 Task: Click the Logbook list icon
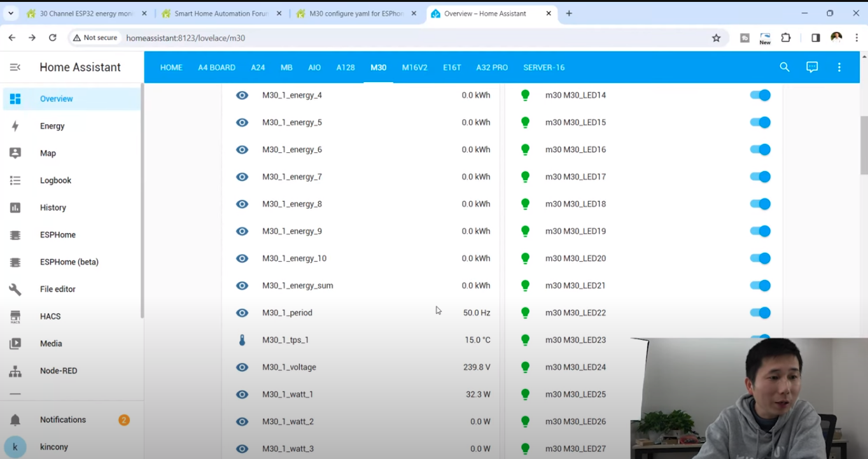pyautogui.click(x=15, y=180)
